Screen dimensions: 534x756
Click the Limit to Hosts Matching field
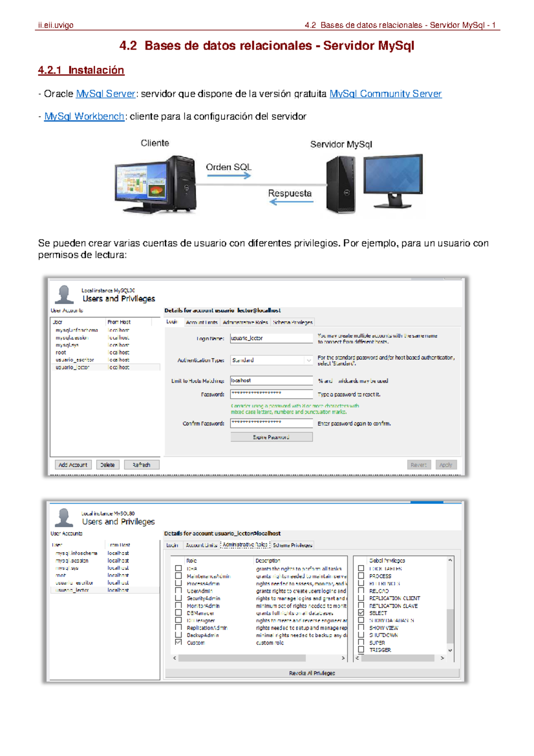pos(271,381)
